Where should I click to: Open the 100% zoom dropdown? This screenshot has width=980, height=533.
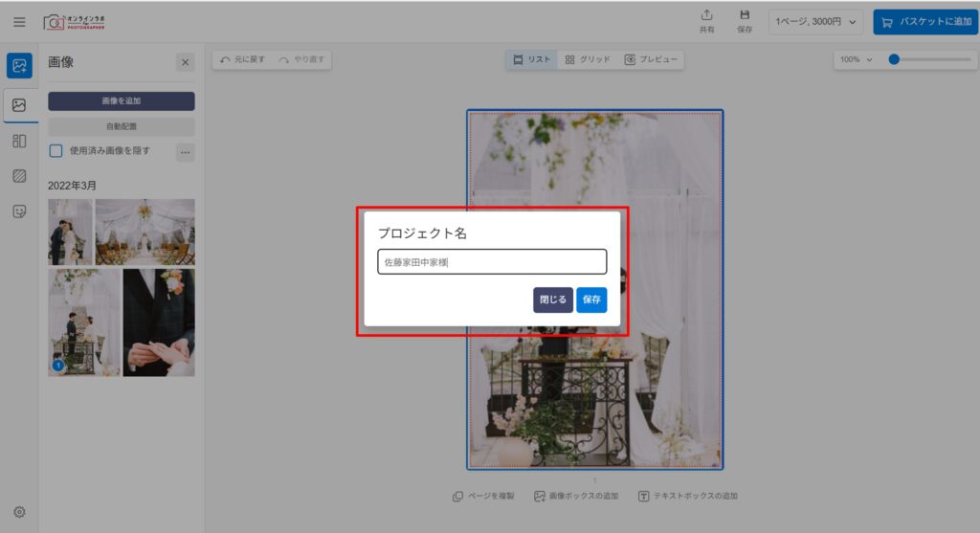coord(856,59)
